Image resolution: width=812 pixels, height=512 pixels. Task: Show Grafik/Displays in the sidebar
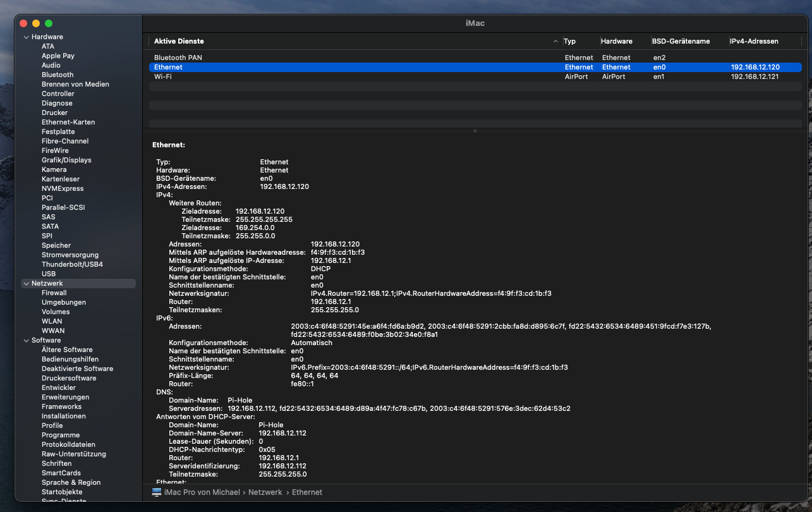(66, 160)
